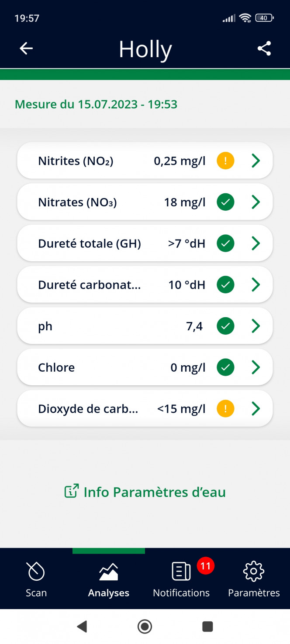Switch to the Analyses tab
The height and width of the screenshot is (644, 290).
[109, 579]
